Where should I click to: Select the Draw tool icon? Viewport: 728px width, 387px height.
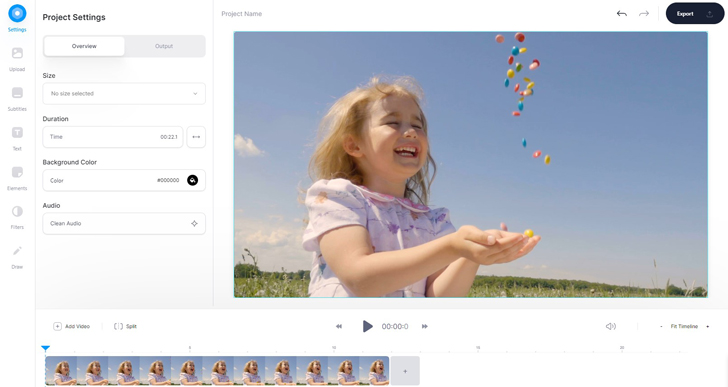[17, 251]
